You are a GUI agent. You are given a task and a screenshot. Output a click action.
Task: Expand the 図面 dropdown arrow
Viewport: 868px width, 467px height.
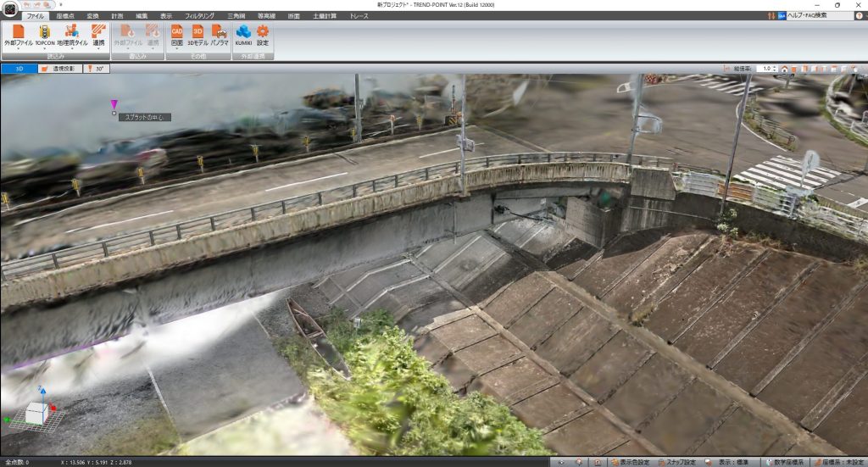click(177, 48)
